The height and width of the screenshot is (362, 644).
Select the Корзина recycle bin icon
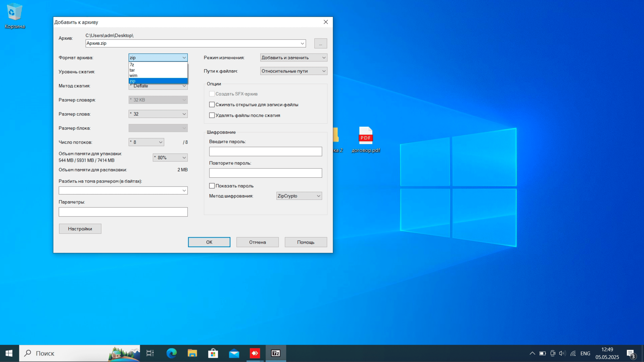(x=15, y=16)
